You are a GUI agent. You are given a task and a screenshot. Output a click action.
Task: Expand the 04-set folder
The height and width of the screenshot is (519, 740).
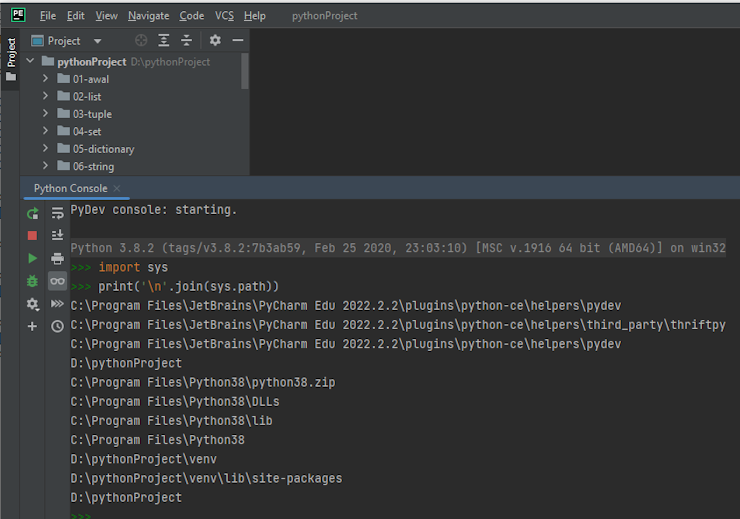pyautogui.click(x=45, y=131)
